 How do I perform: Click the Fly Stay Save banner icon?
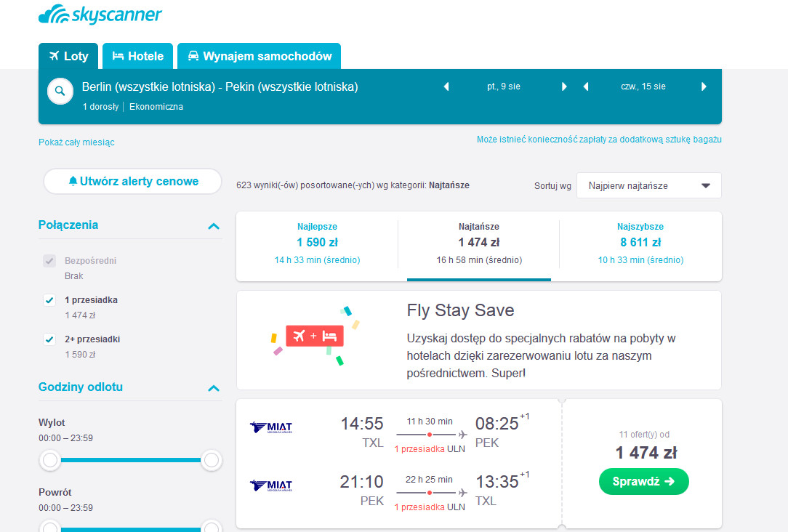click(x=315, y=336)
